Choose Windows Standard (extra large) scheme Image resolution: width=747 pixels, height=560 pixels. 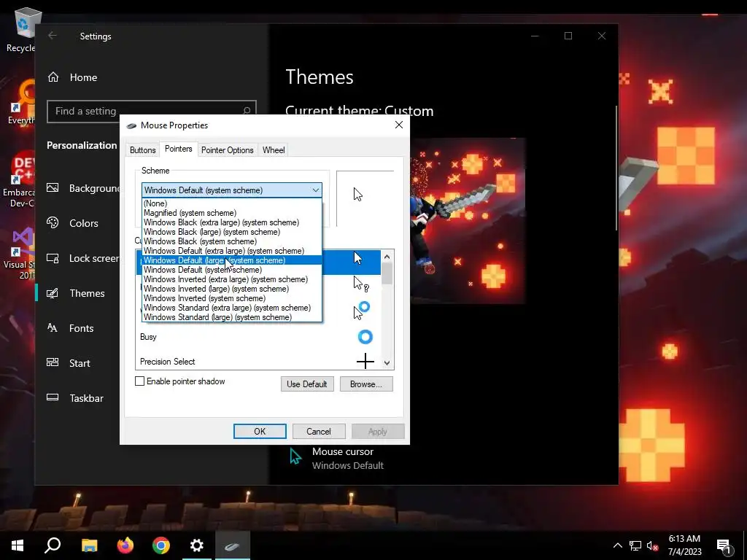[232, 308]
